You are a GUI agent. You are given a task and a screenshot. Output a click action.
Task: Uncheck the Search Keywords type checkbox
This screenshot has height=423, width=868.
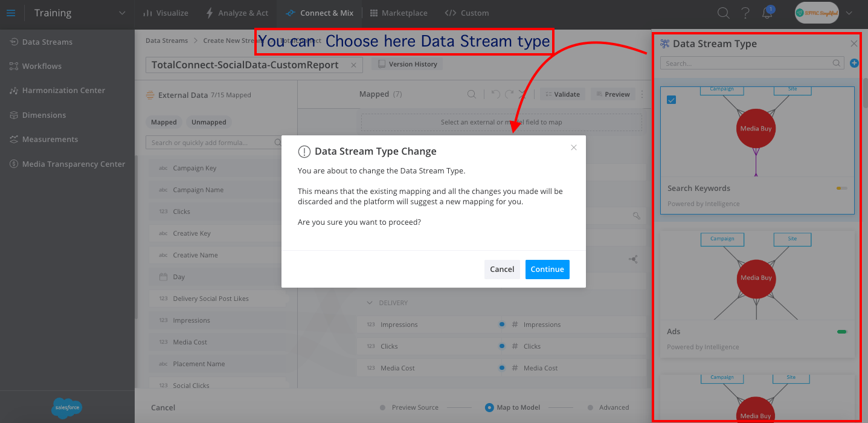[x=671, y=100]
